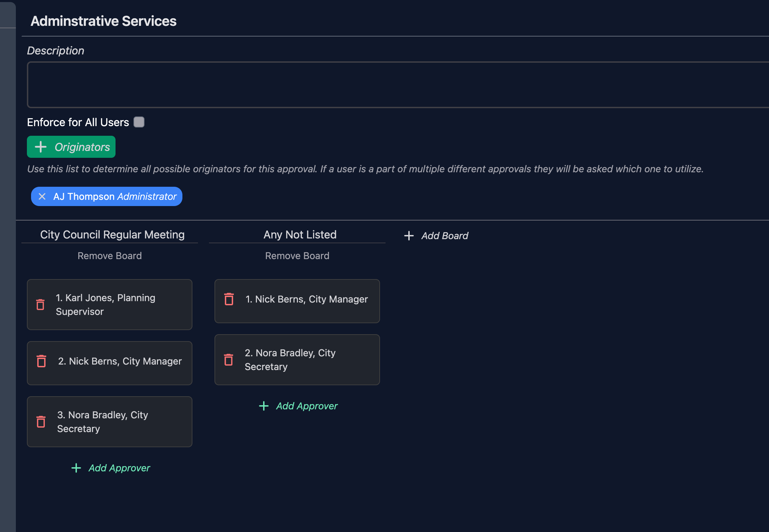This screenshot has height=532, width=769.
Task: Remove AJ Thompson originator using X icon
Action: 42,196
